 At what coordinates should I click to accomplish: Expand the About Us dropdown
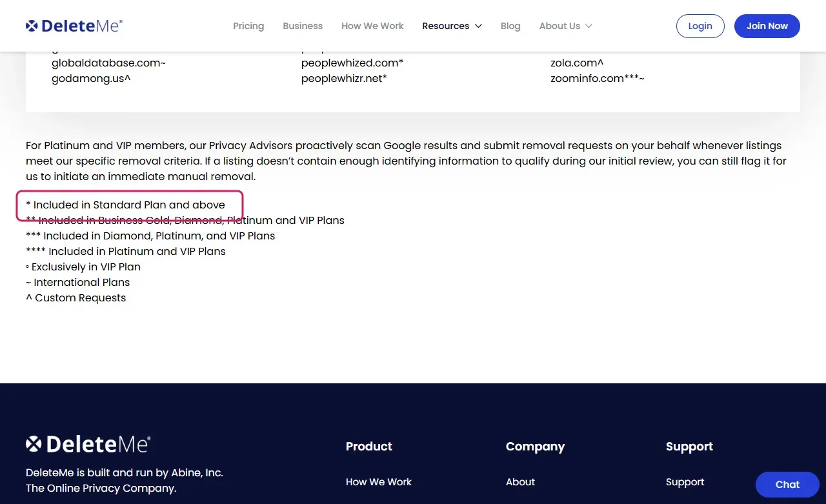pyautogui.click(x=566, y=26)
